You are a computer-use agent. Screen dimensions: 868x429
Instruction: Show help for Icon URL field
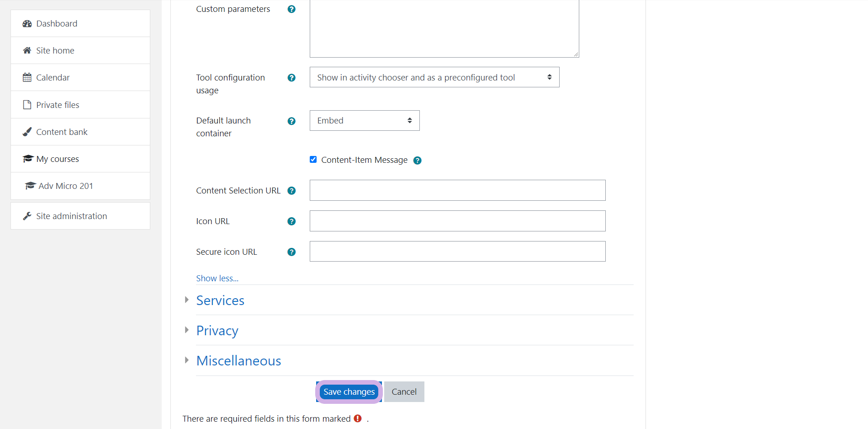pyautogui.click(x=291, y=221)
